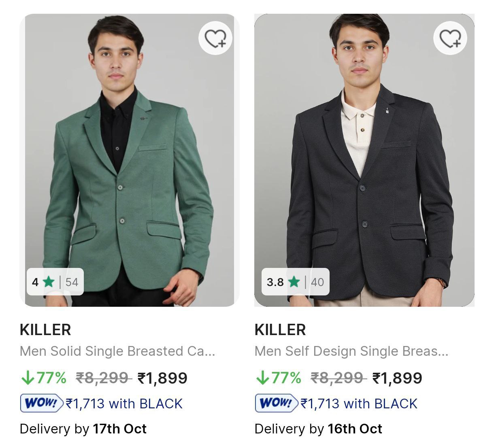Open KILLER brand name of black blazer
494x448 pixels.
pos(280,330)
